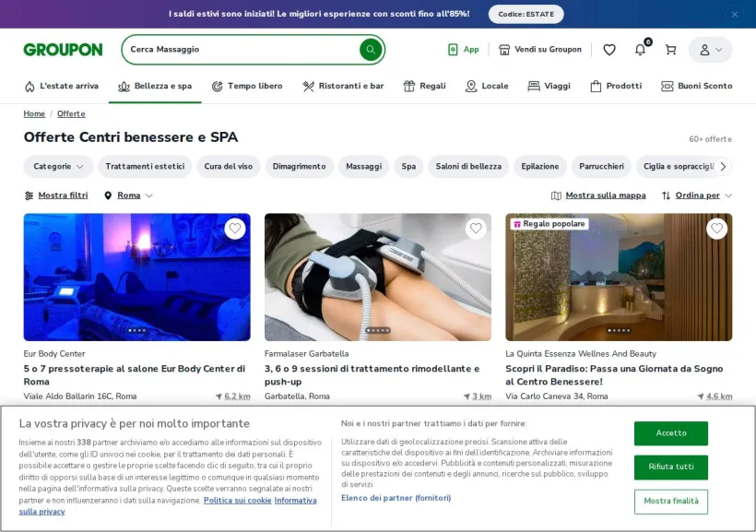Click the location pin icon beside Roma

108,195
